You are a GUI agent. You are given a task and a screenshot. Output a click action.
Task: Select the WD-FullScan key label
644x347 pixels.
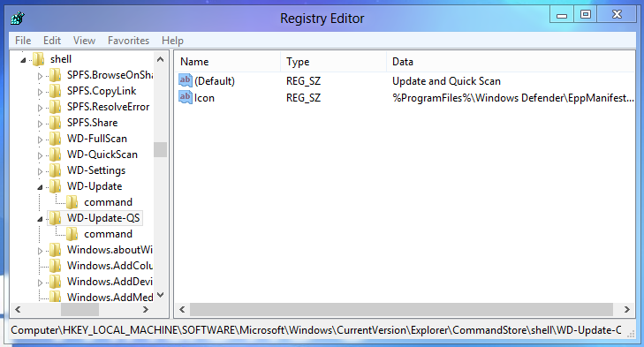point(97,139)
